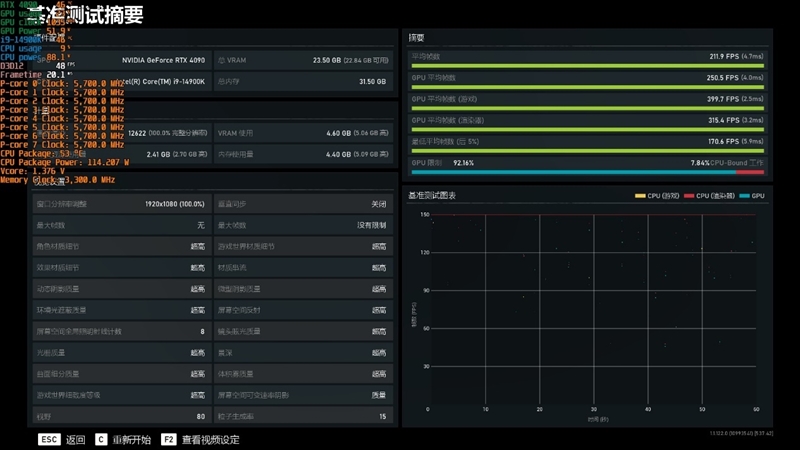Click the NVIDIA GeForce RTX 4090 text
The height and width of the screenshot is (450, 800).
click(x=163, y=60)
